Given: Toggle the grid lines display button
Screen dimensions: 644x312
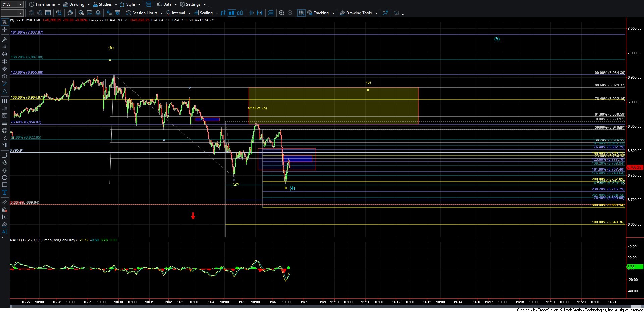Looking at the screenshot, I should point(301,13).
